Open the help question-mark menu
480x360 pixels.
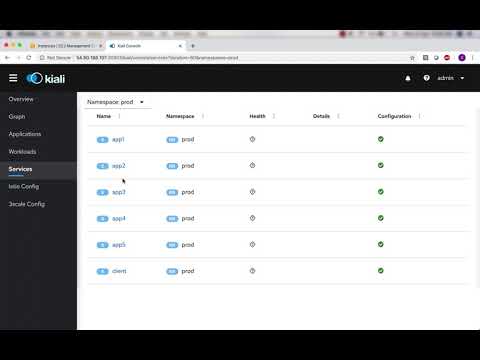click(426, 78)
